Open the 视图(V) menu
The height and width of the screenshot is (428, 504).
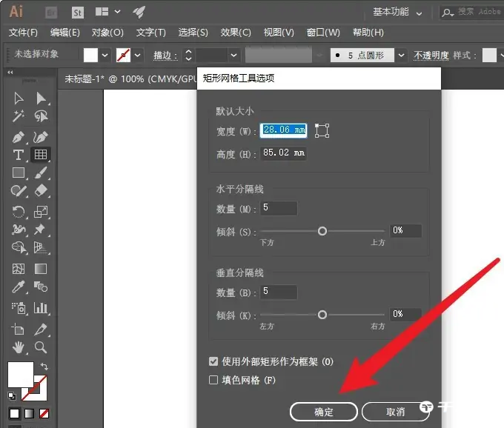(279, 33)
